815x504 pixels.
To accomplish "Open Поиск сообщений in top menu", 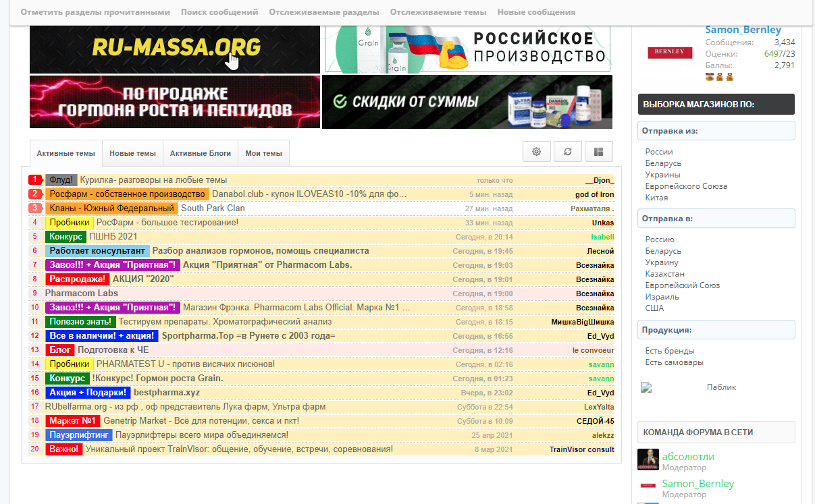I will [x=219, y=12].
